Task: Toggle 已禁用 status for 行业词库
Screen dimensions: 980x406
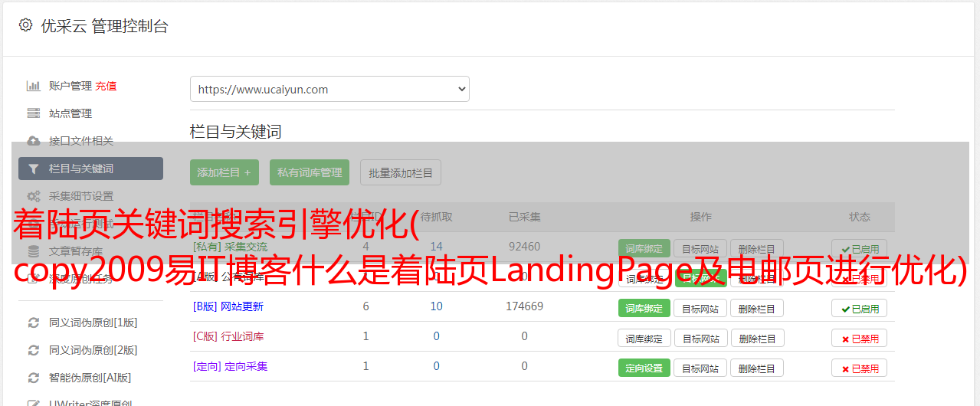Action: point(860,338)
